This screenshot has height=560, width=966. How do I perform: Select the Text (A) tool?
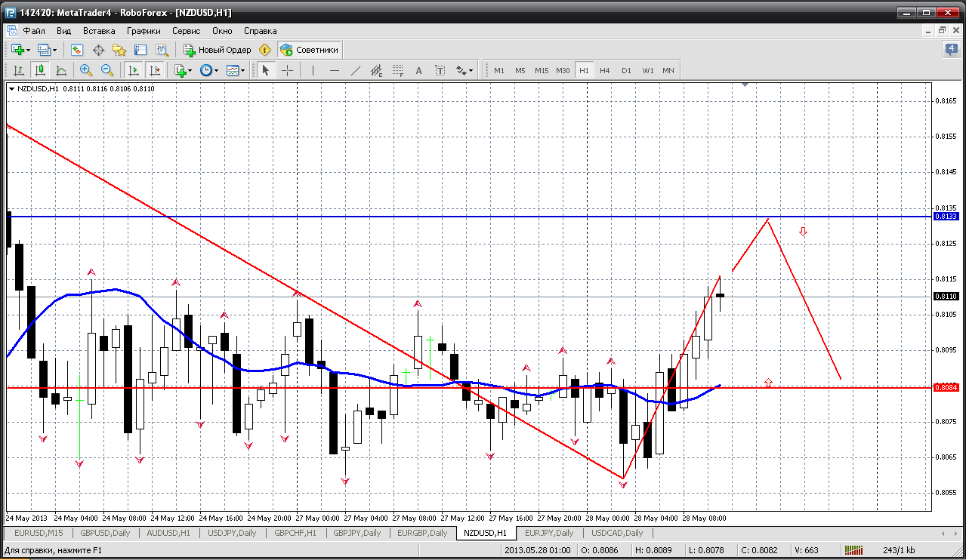coord(419,70)
